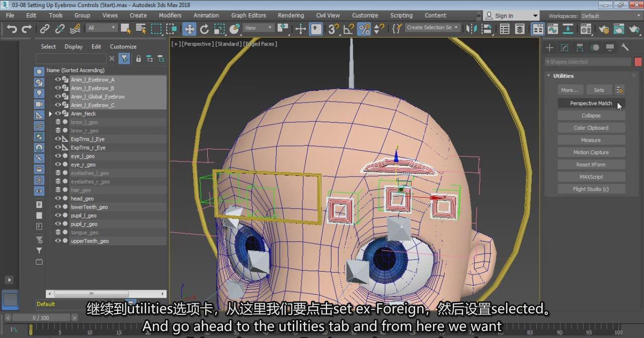Open the Hierarchy command panel icon
This screenshot has width=644, height=338.
[580, 48]
